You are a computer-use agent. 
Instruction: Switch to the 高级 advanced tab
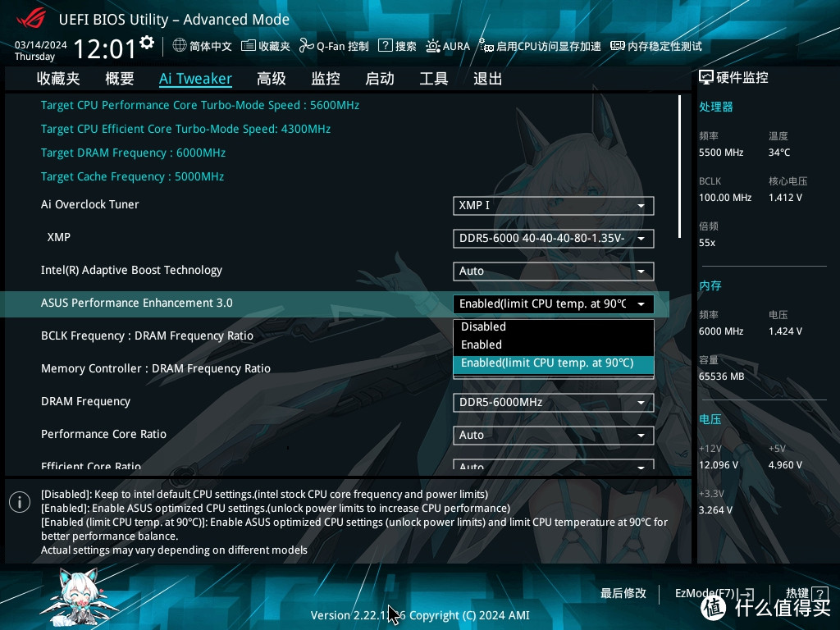271,79
